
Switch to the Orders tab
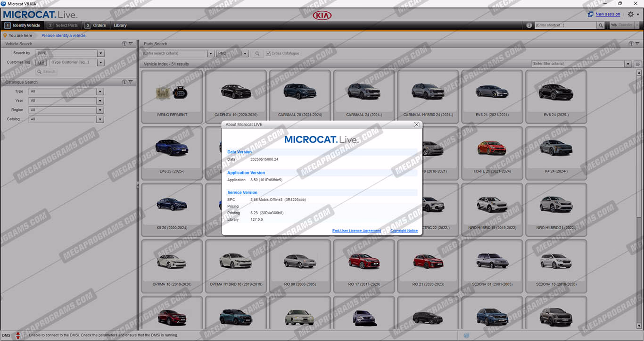tap(99, 25)
